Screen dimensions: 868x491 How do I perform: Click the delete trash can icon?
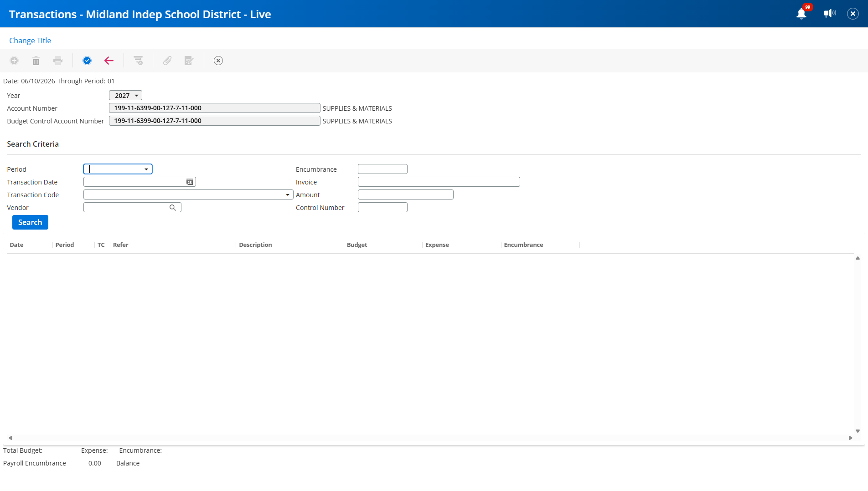click(36, 61)
